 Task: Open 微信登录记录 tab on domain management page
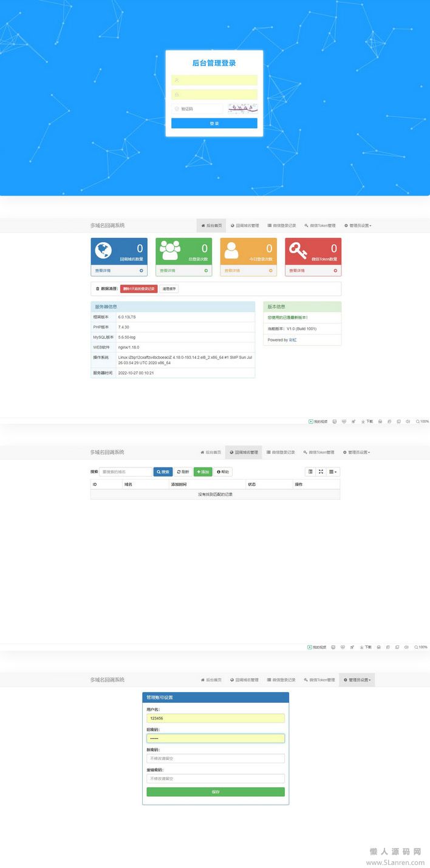[x=281, y=452]
